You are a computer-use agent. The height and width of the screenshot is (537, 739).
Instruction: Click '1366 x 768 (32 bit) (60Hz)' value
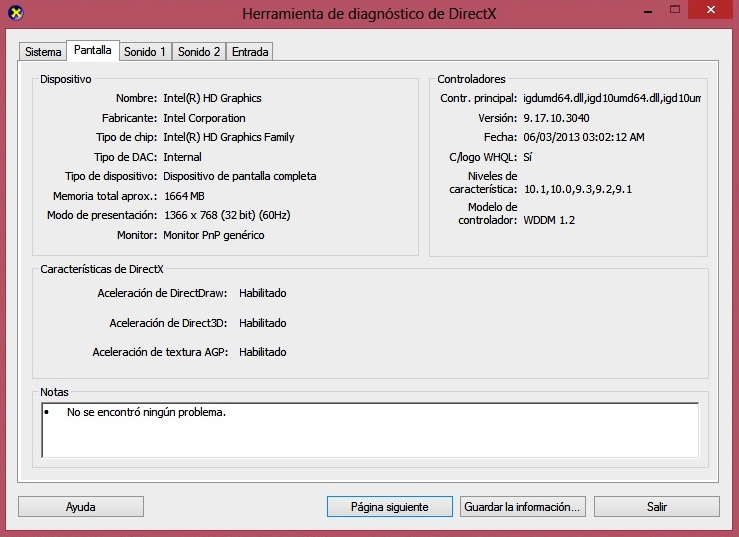(x=227, y=215)
